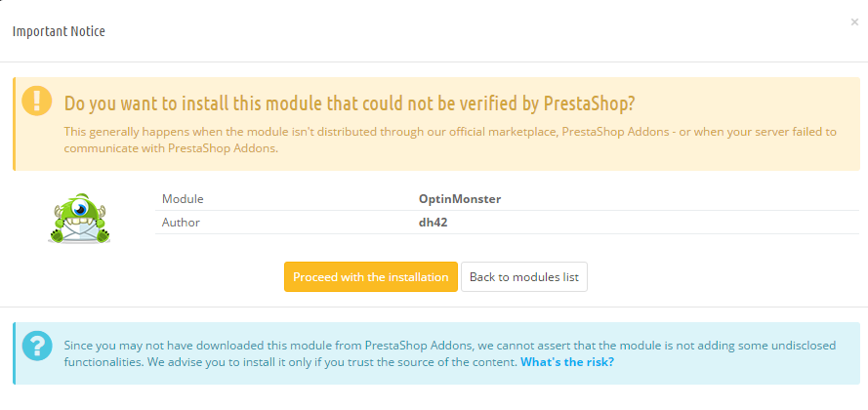
Task: Select the OptinMonster module name value
Action: (460, 199)
